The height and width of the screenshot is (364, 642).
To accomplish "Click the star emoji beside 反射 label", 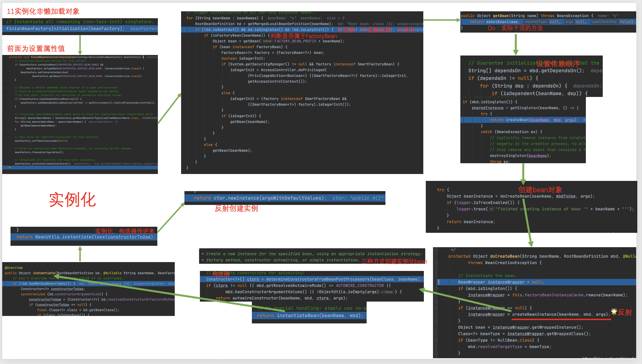I will point(614,312).
